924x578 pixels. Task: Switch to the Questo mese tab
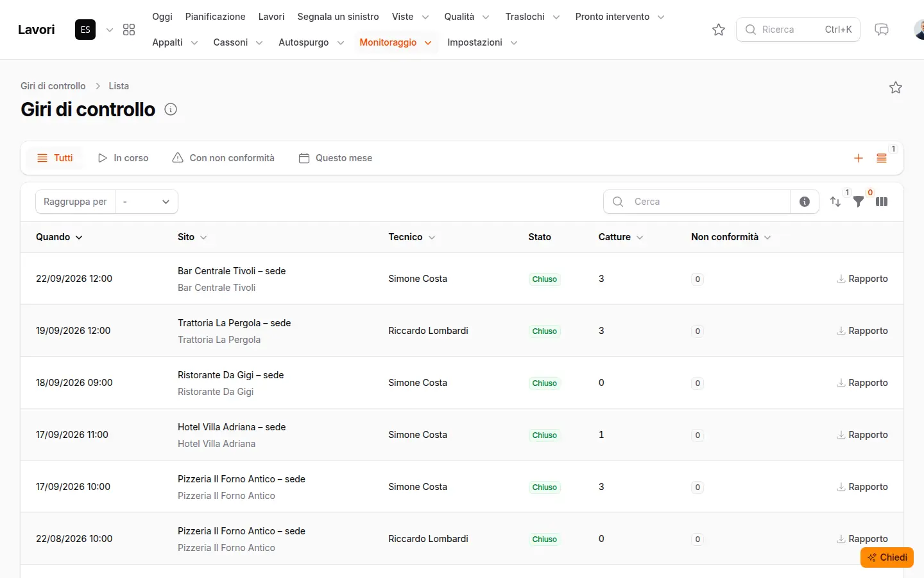pyautogui.click(x=336, y=158)
